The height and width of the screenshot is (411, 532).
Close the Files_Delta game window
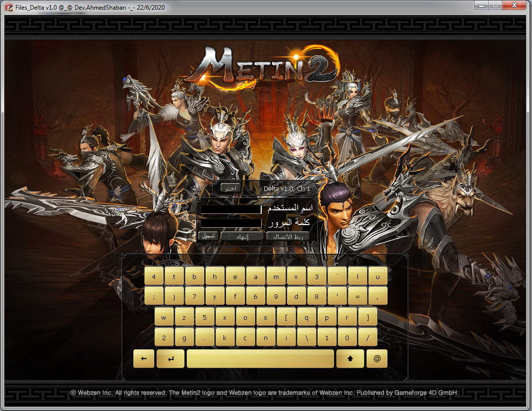point(514,6)
